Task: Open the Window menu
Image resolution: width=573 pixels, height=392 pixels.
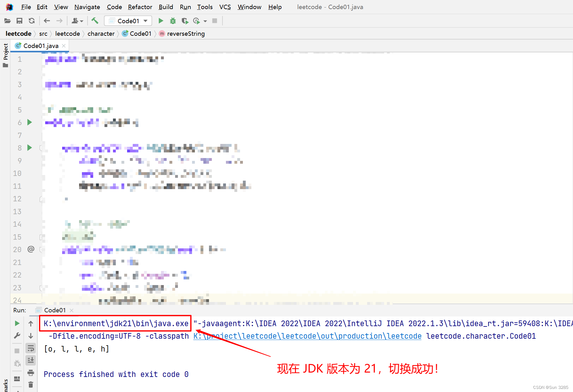Action: pyautogui.click(x=249, y=7)
